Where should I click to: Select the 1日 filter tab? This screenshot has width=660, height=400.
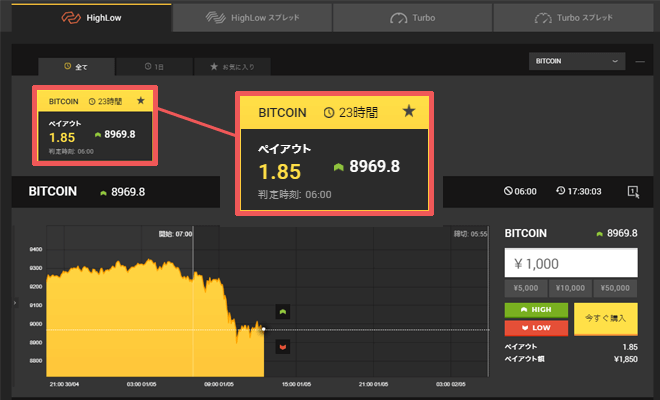pyautogui.click(x=154, y=67)
